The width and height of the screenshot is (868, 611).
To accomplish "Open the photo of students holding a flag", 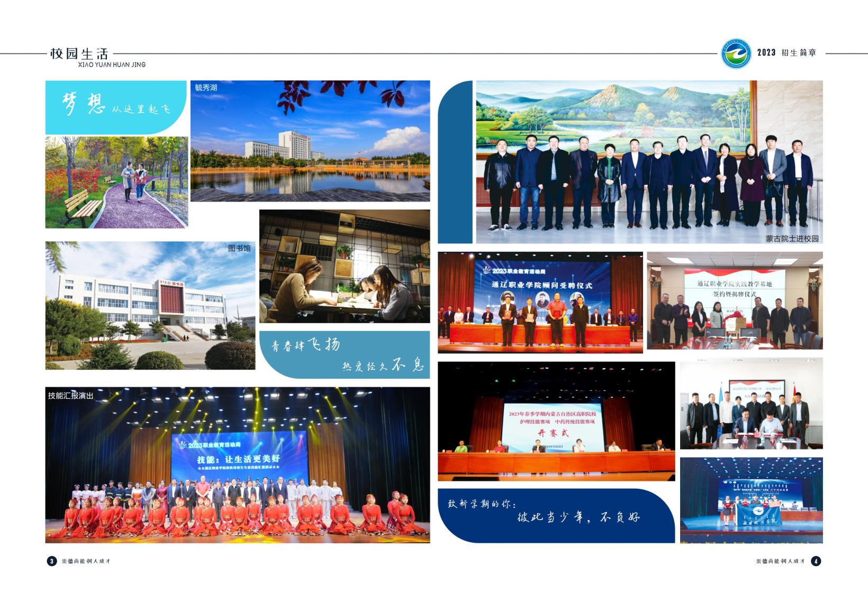I will pos(751,500).
